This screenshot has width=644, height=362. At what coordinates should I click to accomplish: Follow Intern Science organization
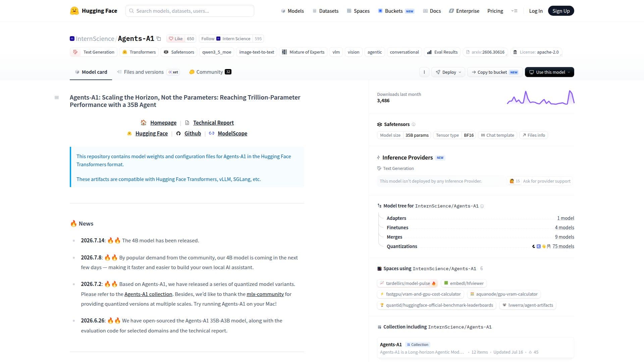226,39
